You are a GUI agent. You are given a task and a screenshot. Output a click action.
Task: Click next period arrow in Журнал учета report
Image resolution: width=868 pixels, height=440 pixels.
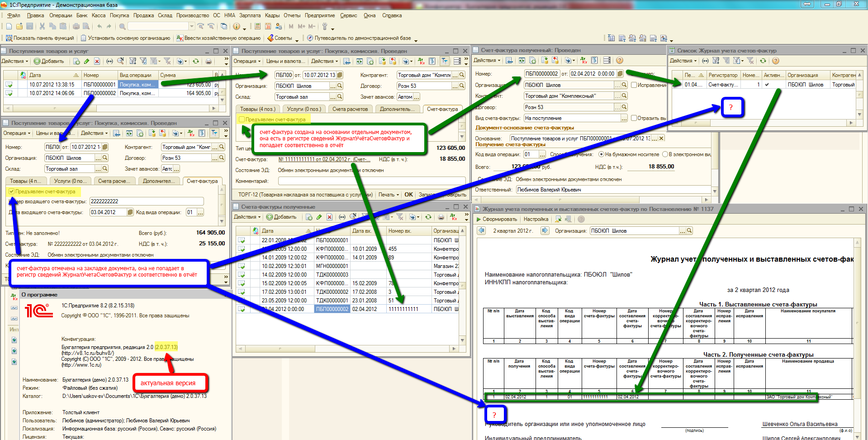tap(545, 231)
